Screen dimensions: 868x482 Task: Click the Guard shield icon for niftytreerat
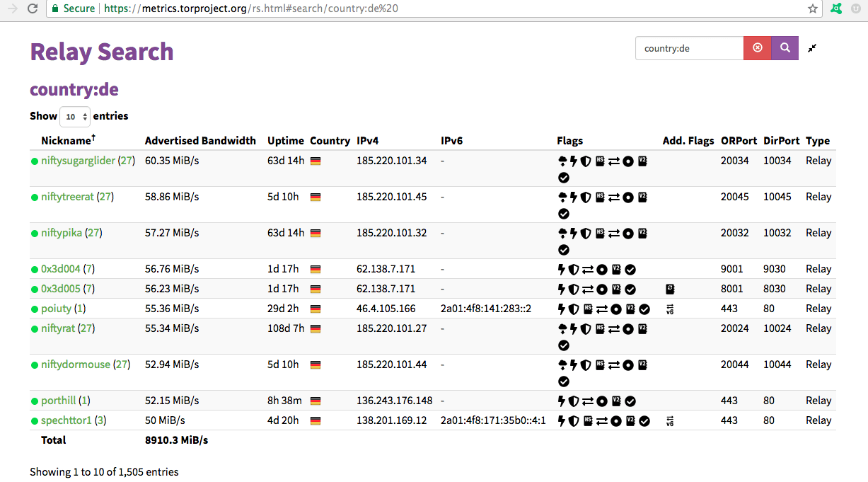pyautogui.click(x=586, y=197)
